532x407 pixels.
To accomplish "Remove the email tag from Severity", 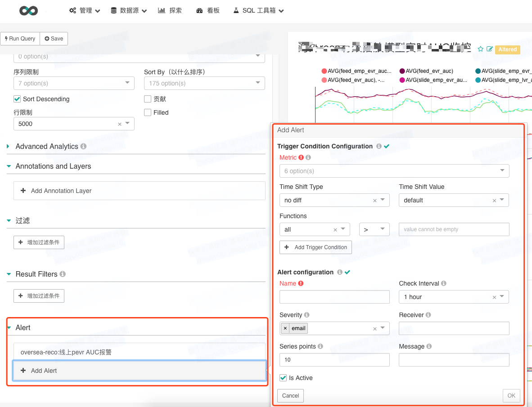I will (x=285, y=328).
